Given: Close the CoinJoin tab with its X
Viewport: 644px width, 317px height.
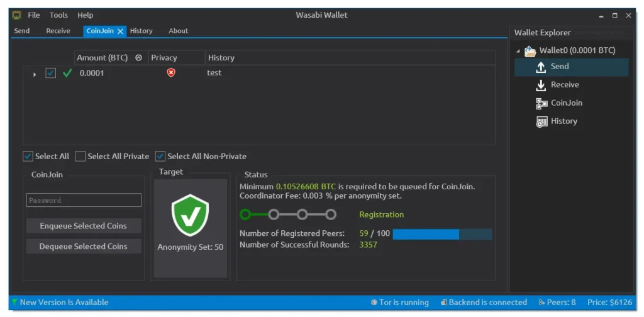Looking at the screenshot, I should tap(120, 31).
